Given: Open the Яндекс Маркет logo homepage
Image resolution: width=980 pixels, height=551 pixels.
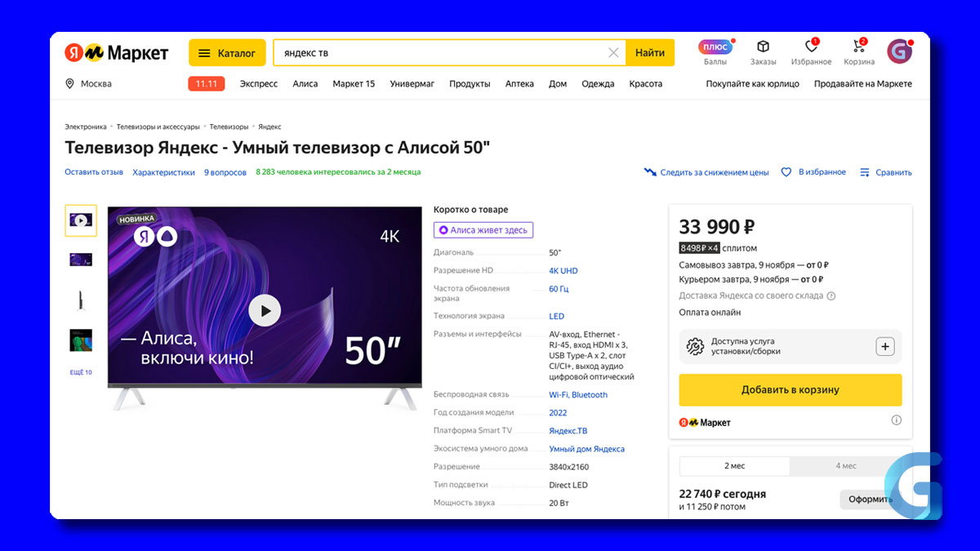Looking at the screenshot, I should 117,53.
